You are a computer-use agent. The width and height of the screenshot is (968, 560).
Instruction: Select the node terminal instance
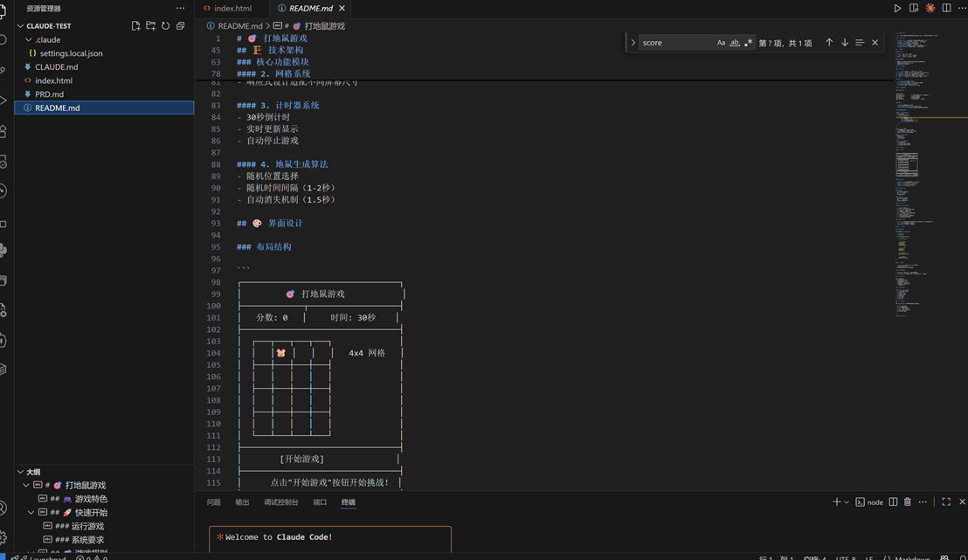(x=869, y=502)
